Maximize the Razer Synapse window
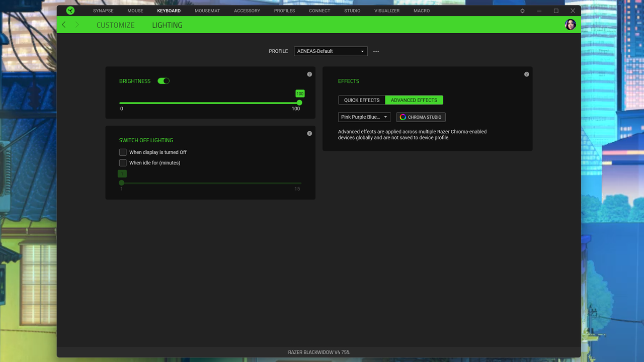 (556, 11)
